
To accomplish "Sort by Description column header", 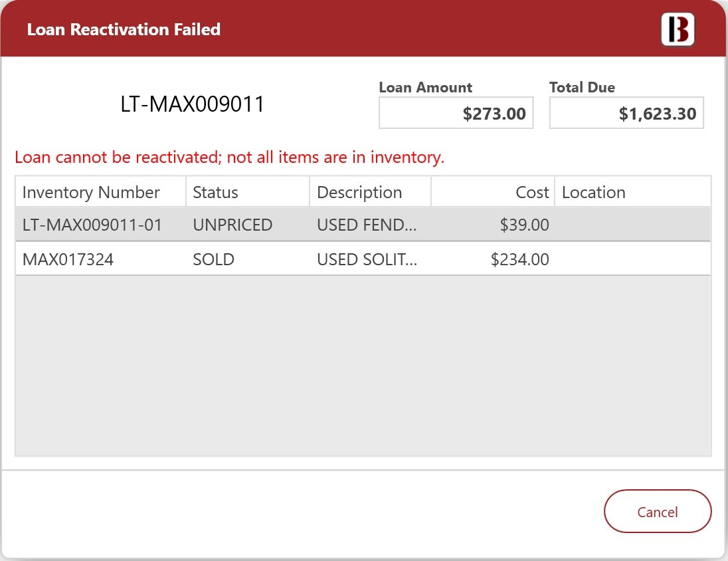I will point(371,192).
